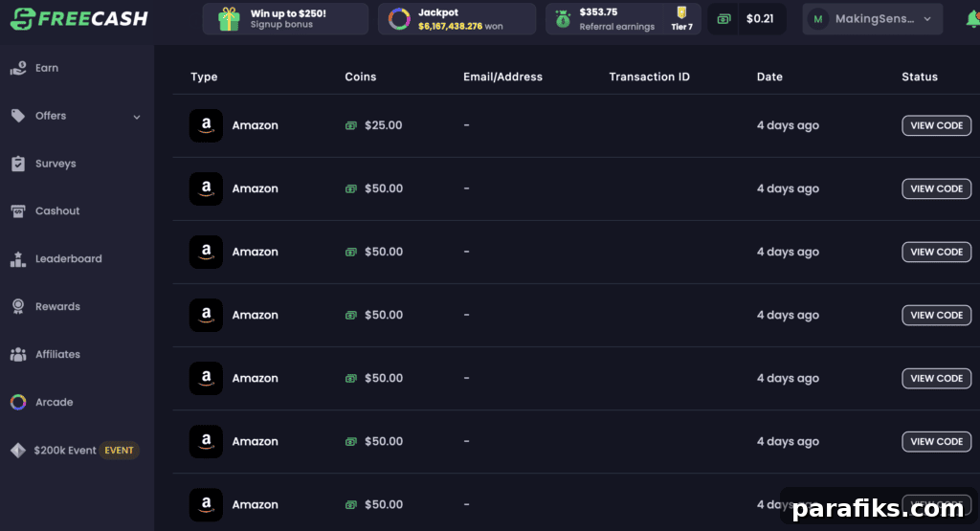The height and width of the screenshot is (531, 980).
Task: Navigate to Cashout
Action: [x=57, y=211]
